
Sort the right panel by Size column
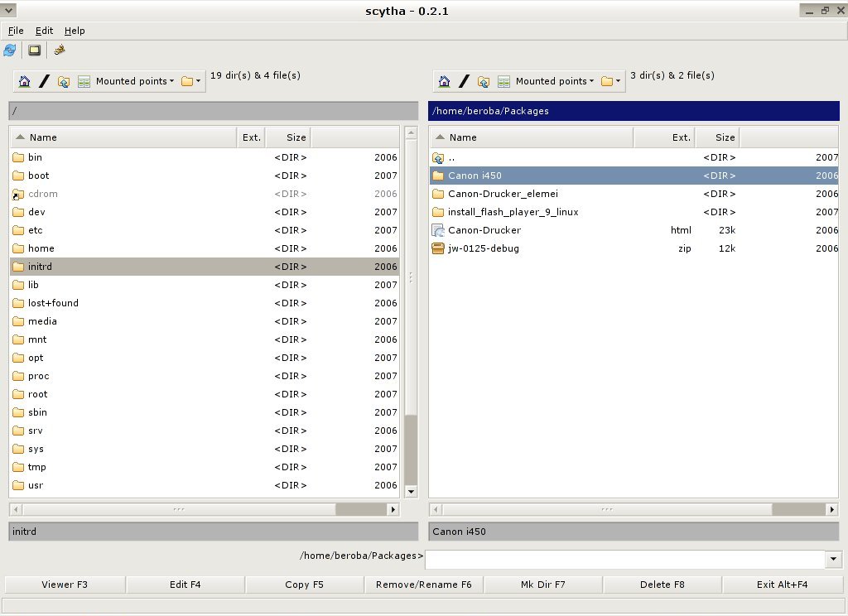click(718, 137)
